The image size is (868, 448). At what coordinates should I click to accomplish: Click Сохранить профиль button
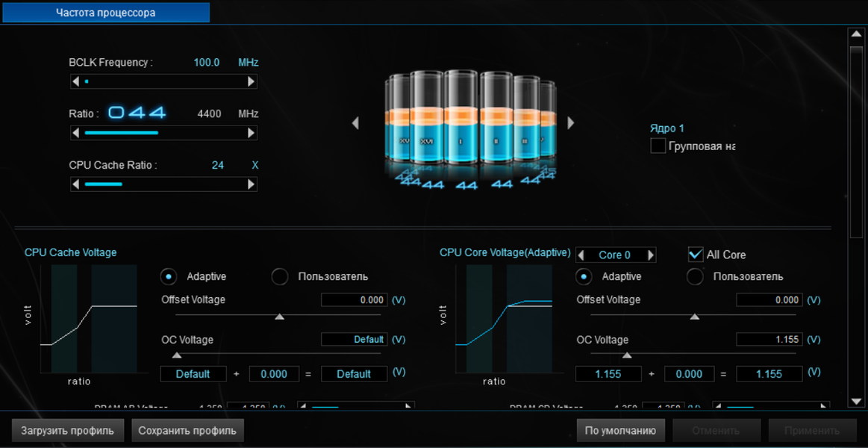coord(187,430)
